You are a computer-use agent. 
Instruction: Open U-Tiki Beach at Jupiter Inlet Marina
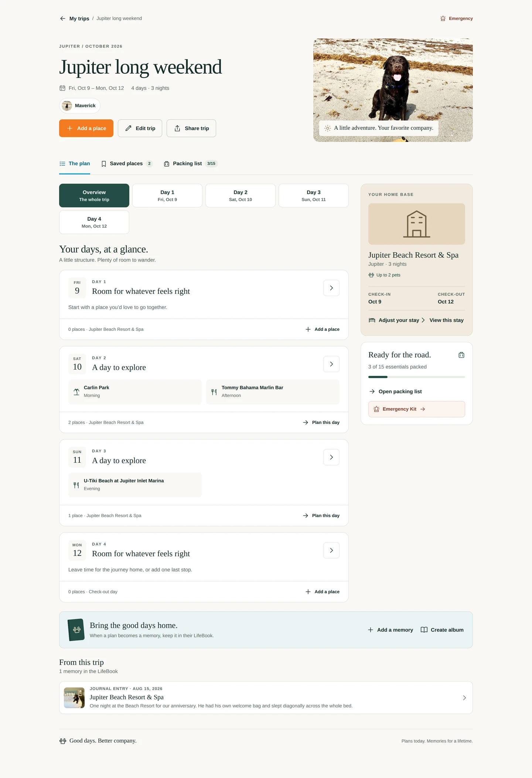pyautogui.click(x=135, y=485)
